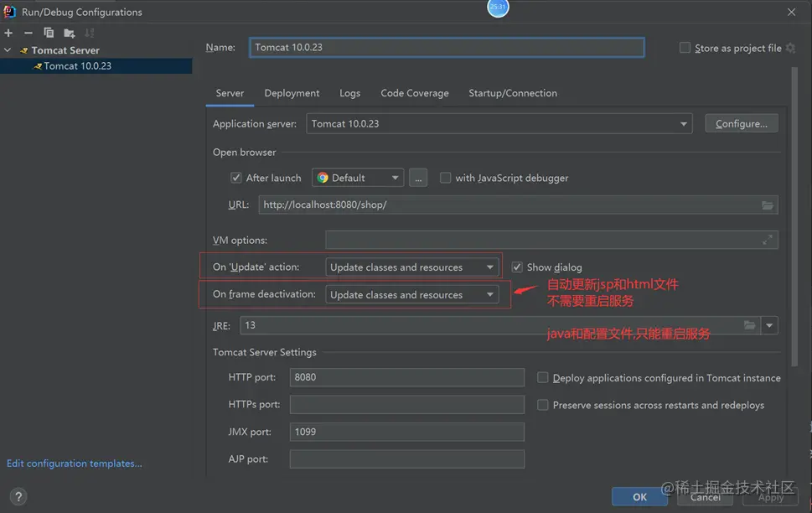Screen dimensions: 812x513
Task: Click the HTTP port field
Action: (x=407, y=377)
